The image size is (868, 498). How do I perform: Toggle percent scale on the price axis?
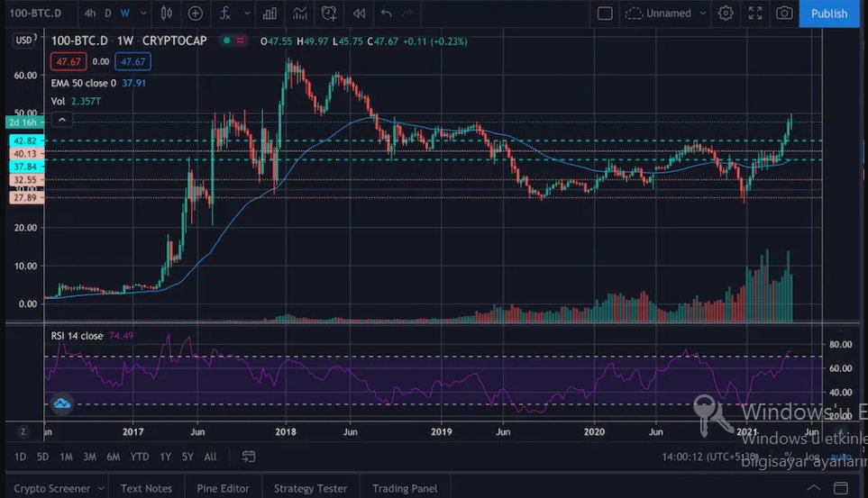[x=789, y=457]
